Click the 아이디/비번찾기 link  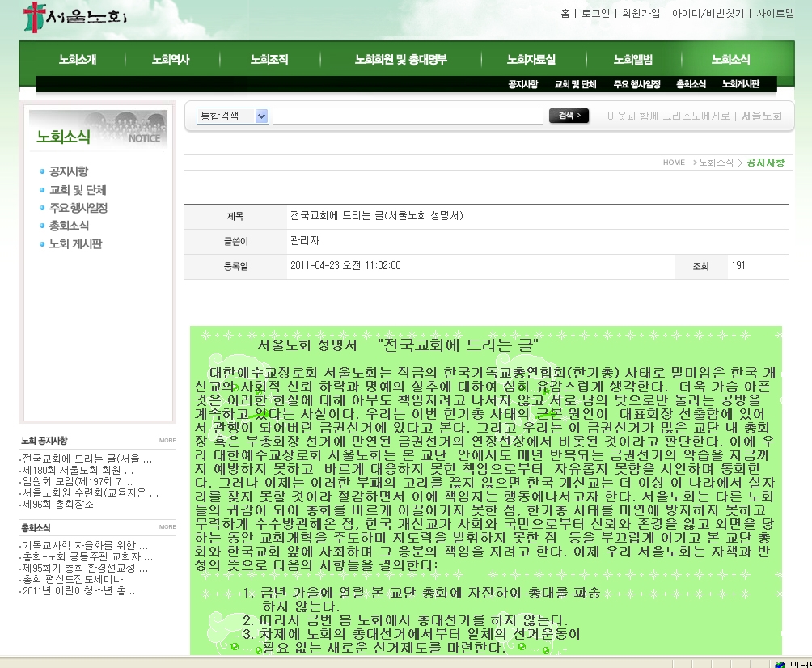click(x=708, y=14)
